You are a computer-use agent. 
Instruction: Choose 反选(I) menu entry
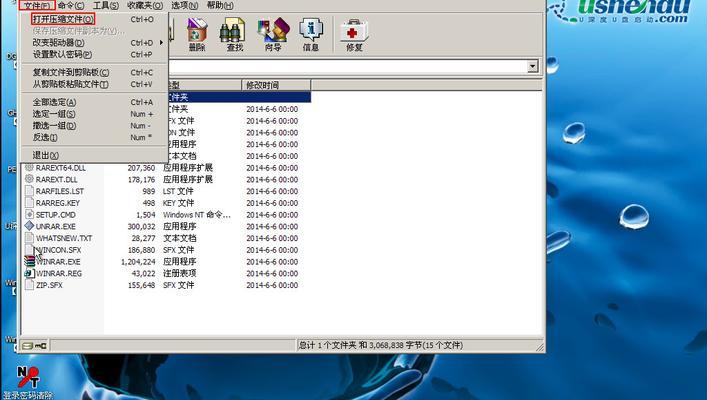click(95, 137)
